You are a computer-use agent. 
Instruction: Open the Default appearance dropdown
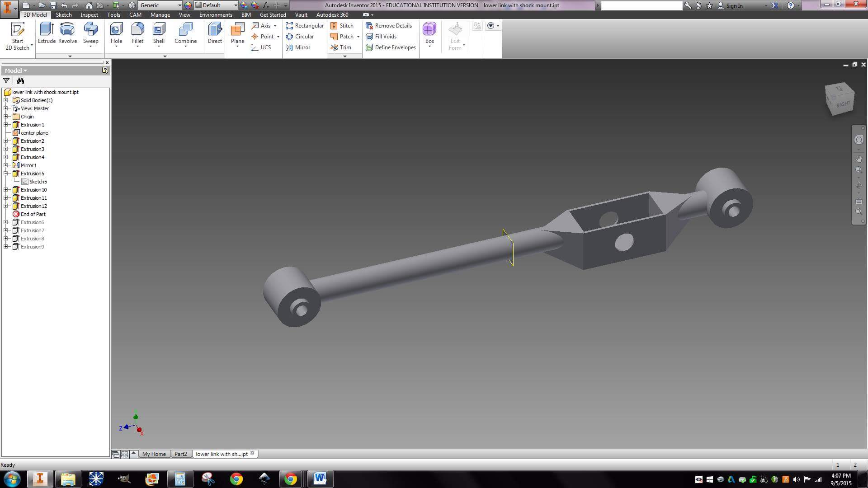tap(216, 5)
